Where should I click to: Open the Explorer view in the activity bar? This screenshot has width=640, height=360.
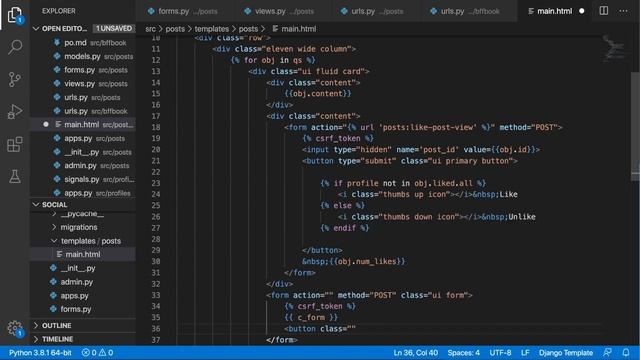[15, 15]
